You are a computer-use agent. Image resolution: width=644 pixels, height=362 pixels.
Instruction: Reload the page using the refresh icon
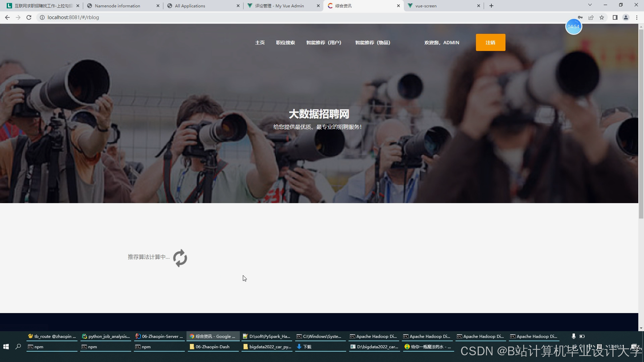[x=29, y=17]
